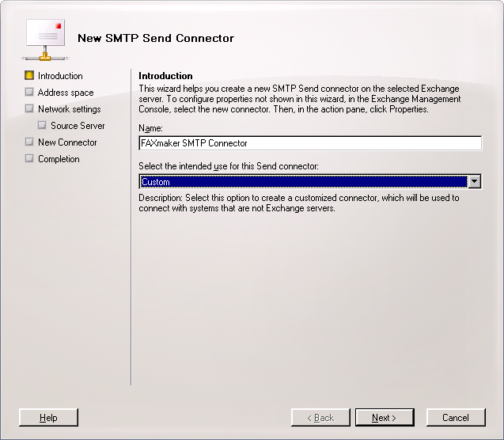The height and width of the screenshot is (440, 504).
Task: Open Help for the wizard
Action: point(48,418)
